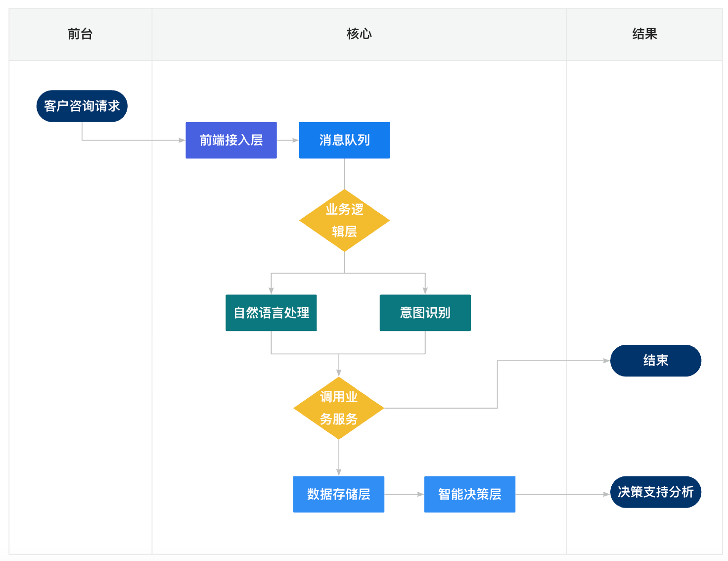
Task: Click the 结果 swimlane header
Action: click(x=644, y=34)
